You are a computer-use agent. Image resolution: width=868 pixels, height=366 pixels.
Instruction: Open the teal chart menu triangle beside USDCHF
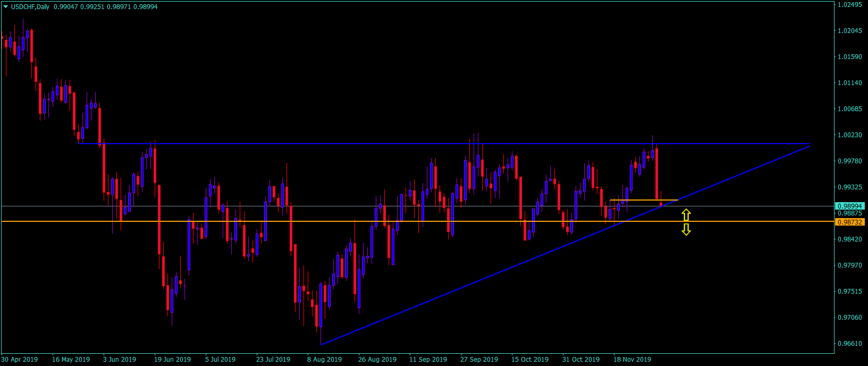[x=5, y=7]
